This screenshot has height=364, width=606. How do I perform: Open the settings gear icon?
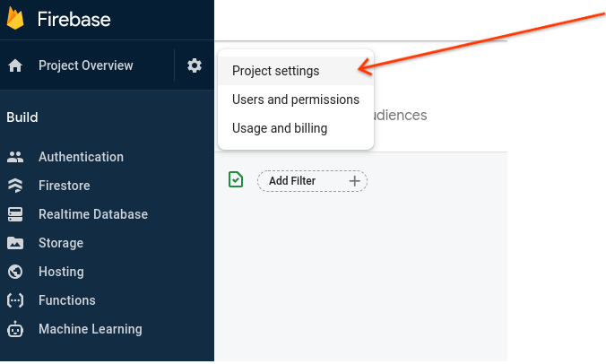[x=195, y=65]
